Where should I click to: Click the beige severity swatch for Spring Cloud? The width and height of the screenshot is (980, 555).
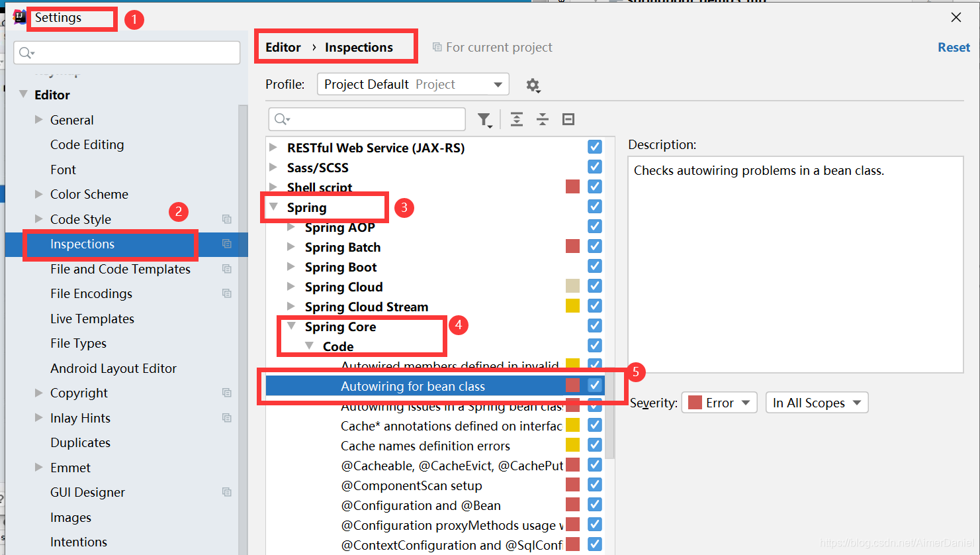coord(573,286)
